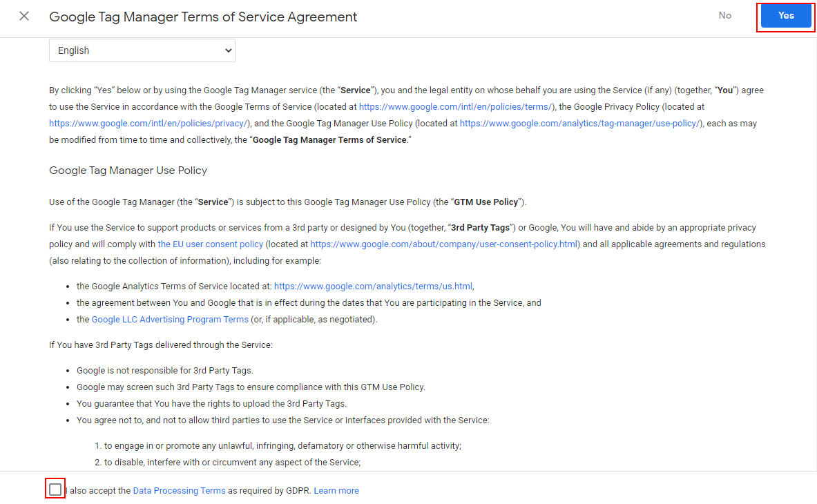This screenshot has width=817, height=504.
Task: Open Google LLC Advertising Program Terms
Action: 170,320
